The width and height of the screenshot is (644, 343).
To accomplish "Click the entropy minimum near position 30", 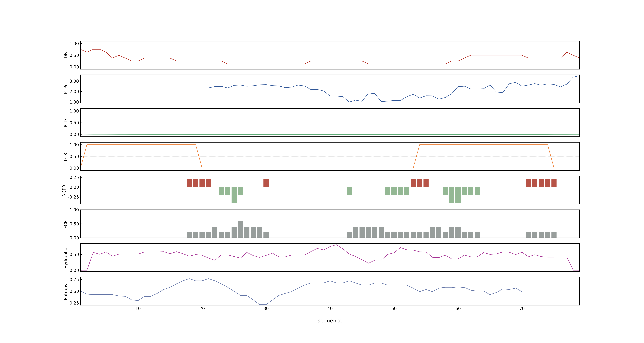I will pos(263,305).
